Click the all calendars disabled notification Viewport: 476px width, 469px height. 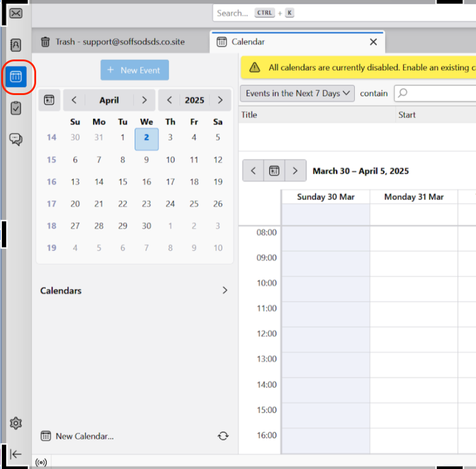[358, 67]
